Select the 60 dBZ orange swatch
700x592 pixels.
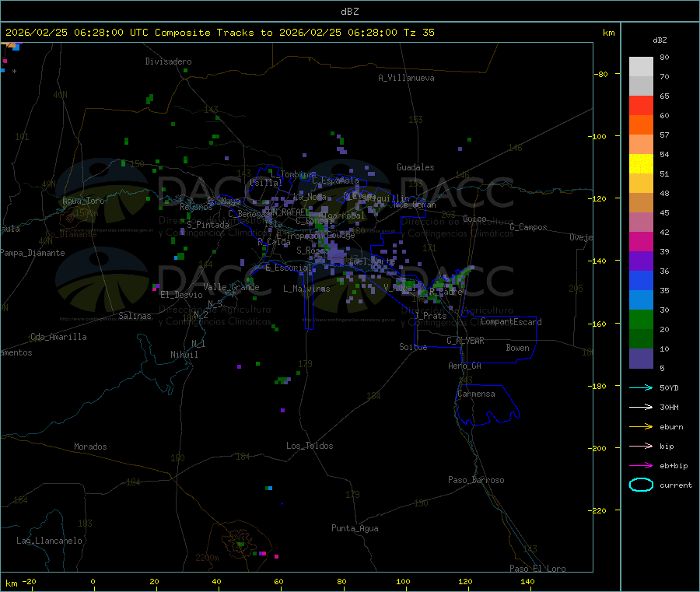[641, 125]
